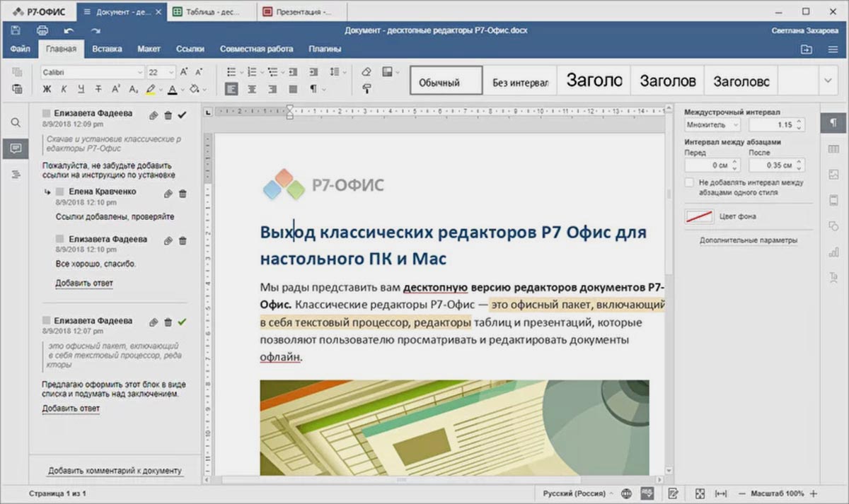
Task: Open the Множитель line spacing dropdown
Action: pos(713,125)
